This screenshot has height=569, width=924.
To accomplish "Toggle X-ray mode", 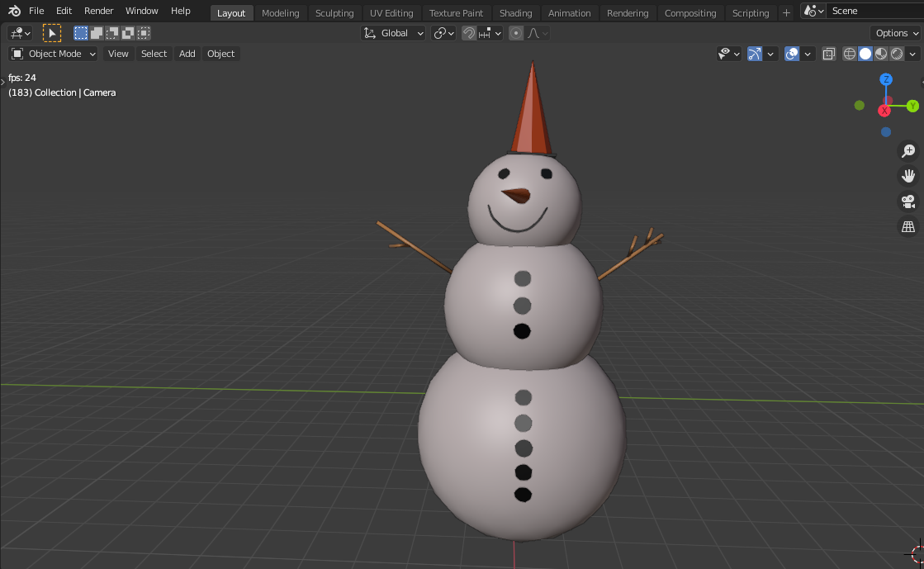I will (x=828, y=54).
